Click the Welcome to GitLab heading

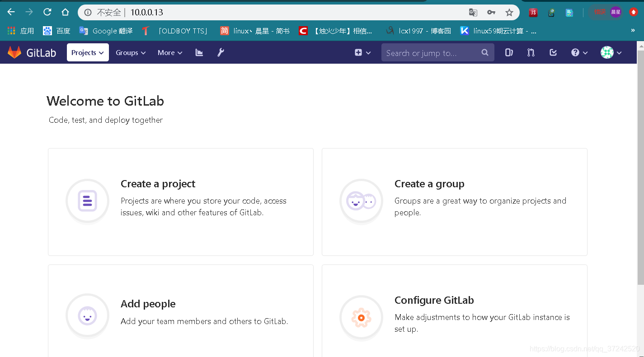pos(105,101)
